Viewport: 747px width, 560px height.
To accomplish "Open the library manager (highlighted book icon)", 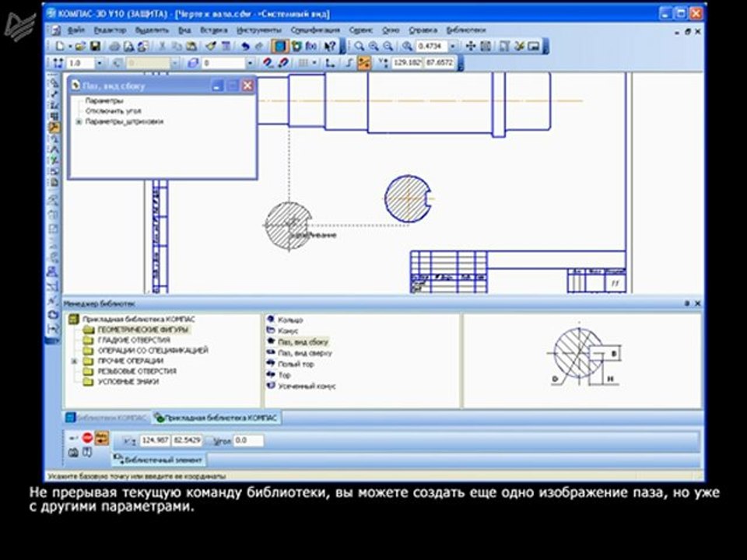I will pos(280,46).
